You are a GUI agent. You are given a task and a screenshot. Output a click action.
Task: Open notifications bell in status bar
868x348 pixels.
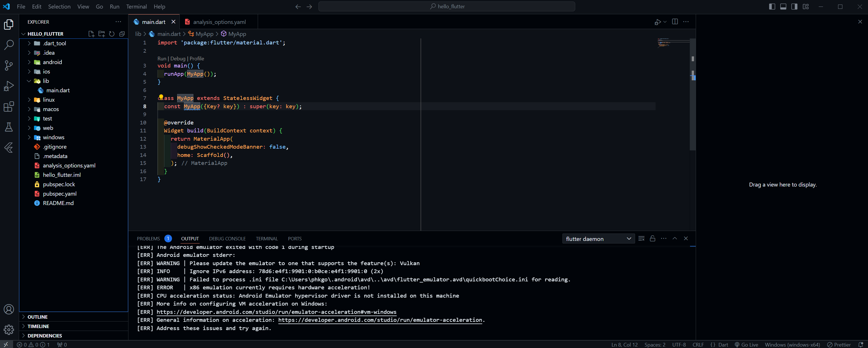coord(861,345)
